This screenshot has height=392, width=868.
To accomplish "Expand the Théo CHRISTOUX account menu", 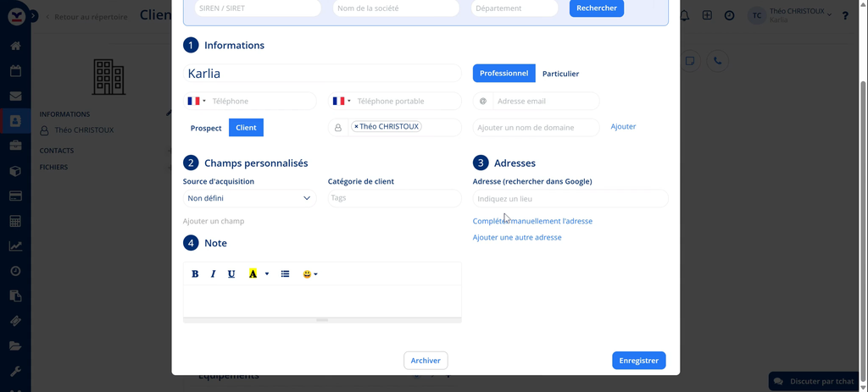I will coord(801,15).
